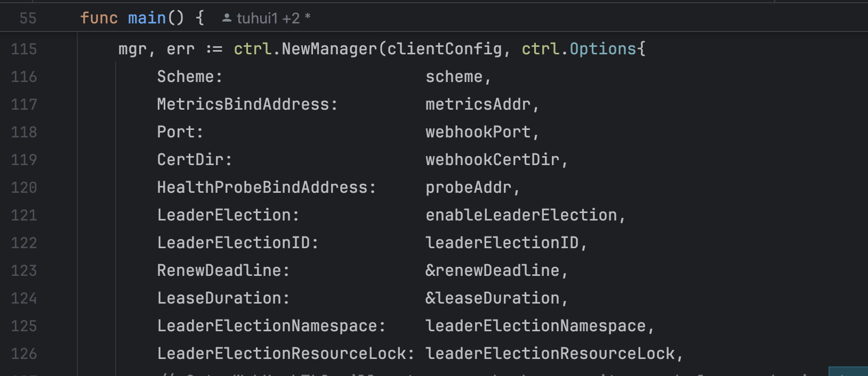Image resolution: width=868 pixels, height=376 pixels.
Task: Place the cursor on clientConfig argument
Action: pyautogui.click(x=444, y=49)
